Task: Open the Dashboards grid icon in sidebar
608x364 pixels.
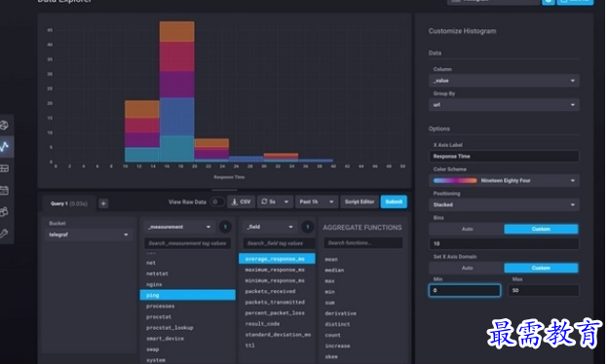Action: [4, 168]
